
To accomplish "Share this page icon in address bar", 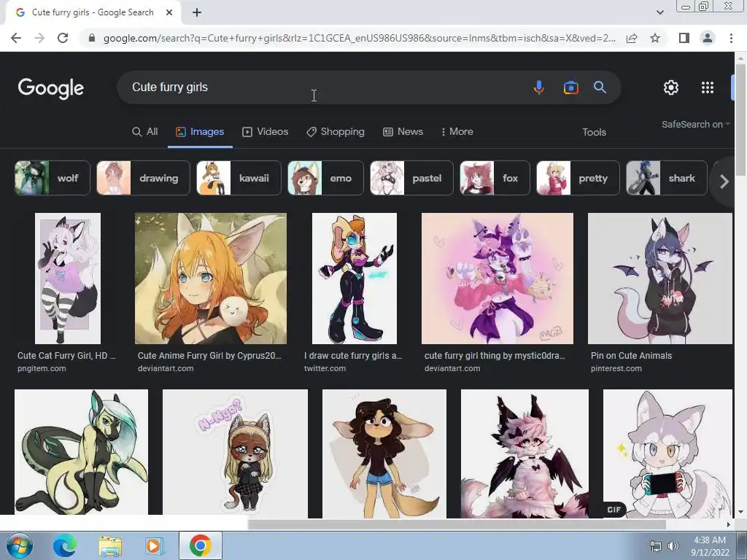I will [632, 38].
